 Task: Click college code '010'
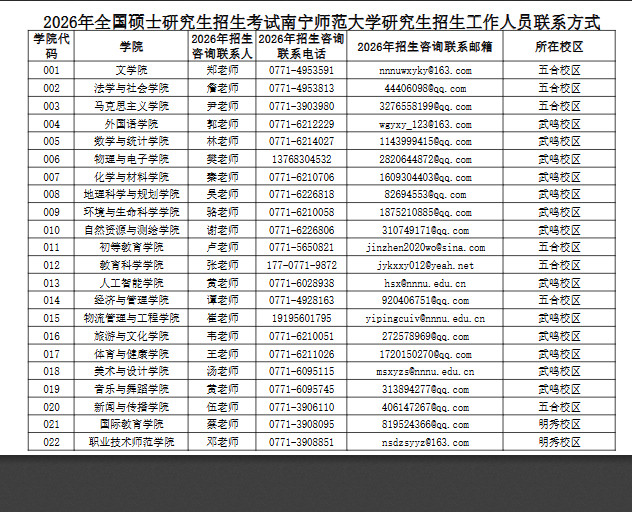pyautogui.click(x=51, y=230)
